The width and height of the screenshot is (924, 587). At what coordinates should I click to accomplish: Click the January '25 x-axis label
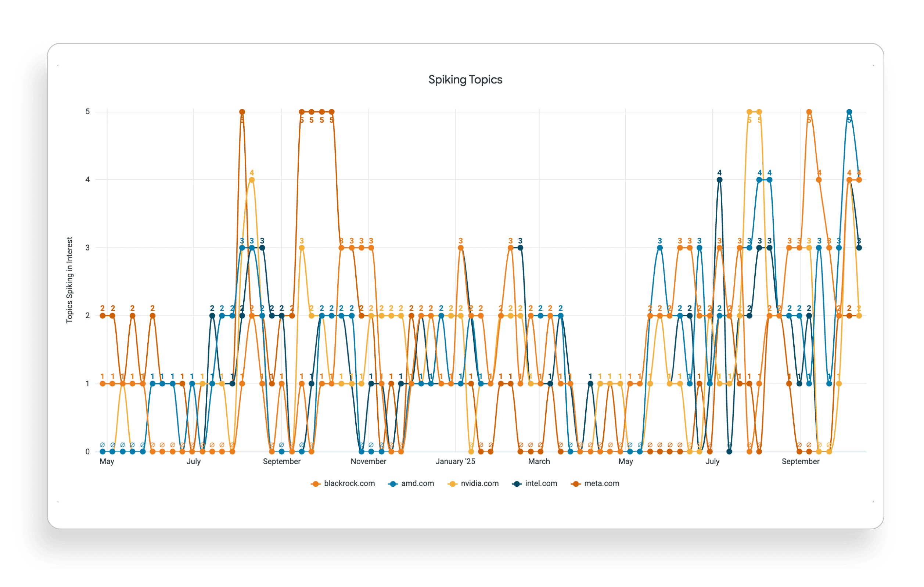pos(455,461)
